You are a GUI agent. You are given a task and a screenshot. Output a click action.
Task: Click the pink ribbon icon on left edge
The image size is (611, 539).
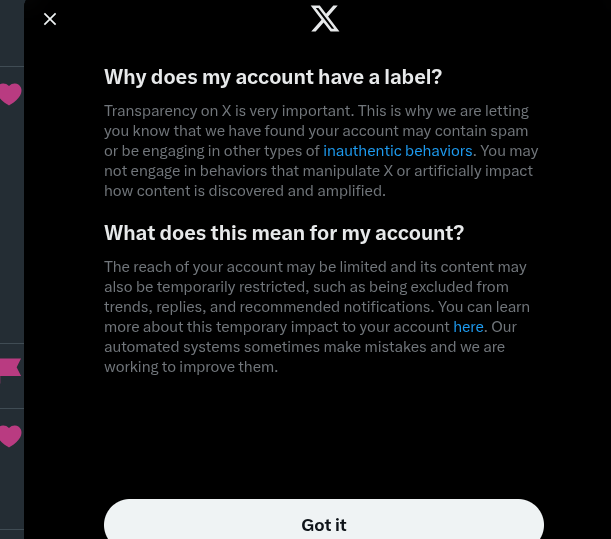click(x=10, y=371)
